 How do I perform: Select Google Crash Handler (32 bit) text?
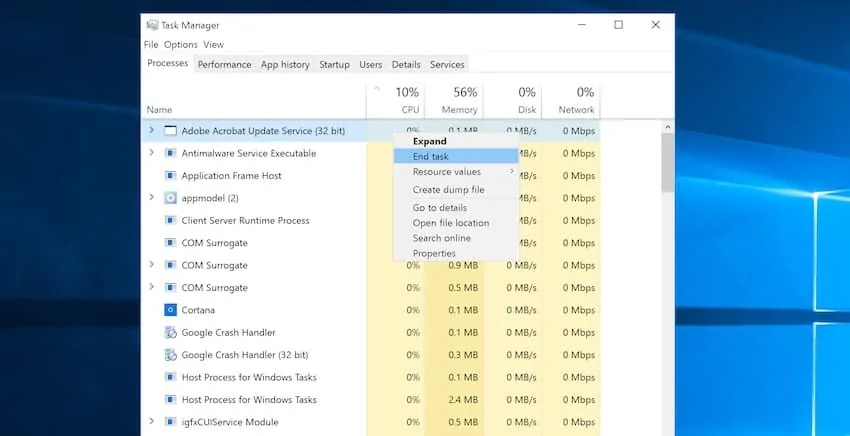pyautogui.click(x=245, y=355)
